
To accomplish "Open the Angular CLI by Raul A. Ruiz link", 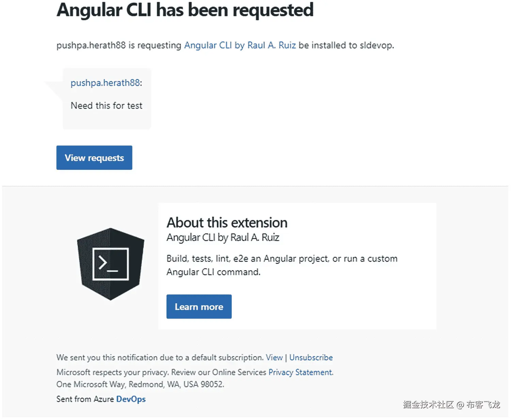I will click(x=240, y=45).
